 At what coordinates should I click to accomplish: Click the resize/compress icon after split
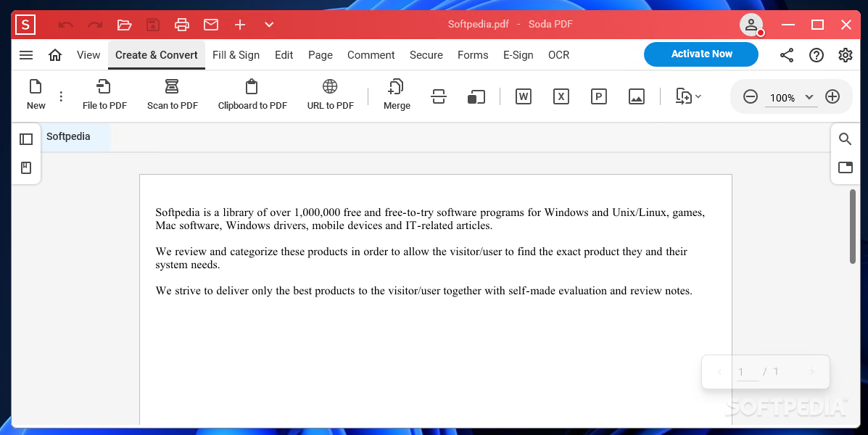point(476,97)
